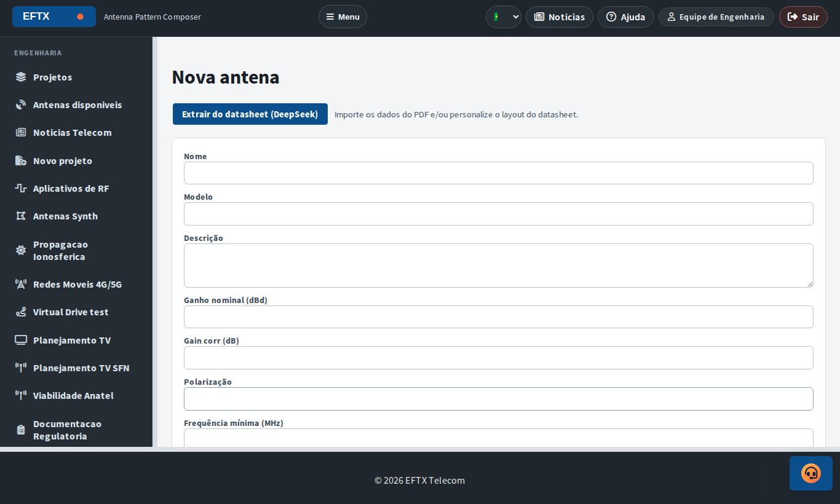Open Antenas Synth sidebar entry
The image size is (840, 504).
point(76,216)
